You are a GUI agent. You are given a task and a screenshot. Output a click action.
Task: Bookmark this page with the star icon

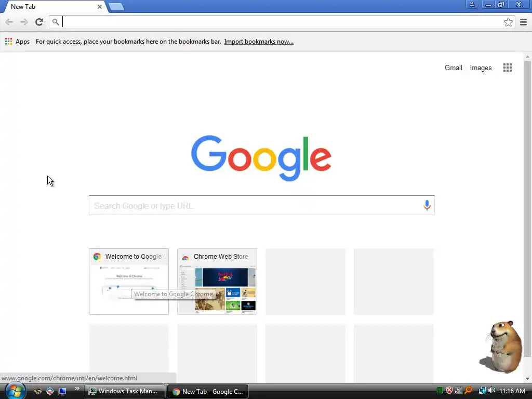[x=508, y=22]
